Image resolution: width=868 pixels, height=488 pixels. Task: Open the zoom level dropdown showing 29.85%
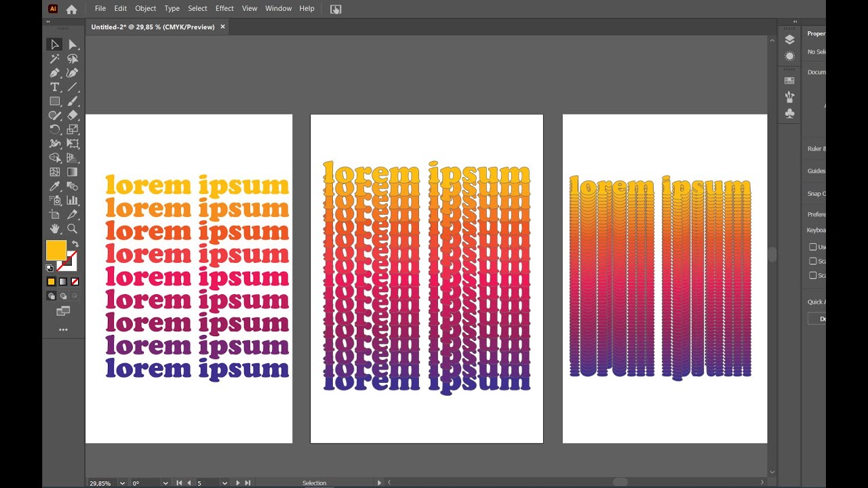tap(122, 483)
